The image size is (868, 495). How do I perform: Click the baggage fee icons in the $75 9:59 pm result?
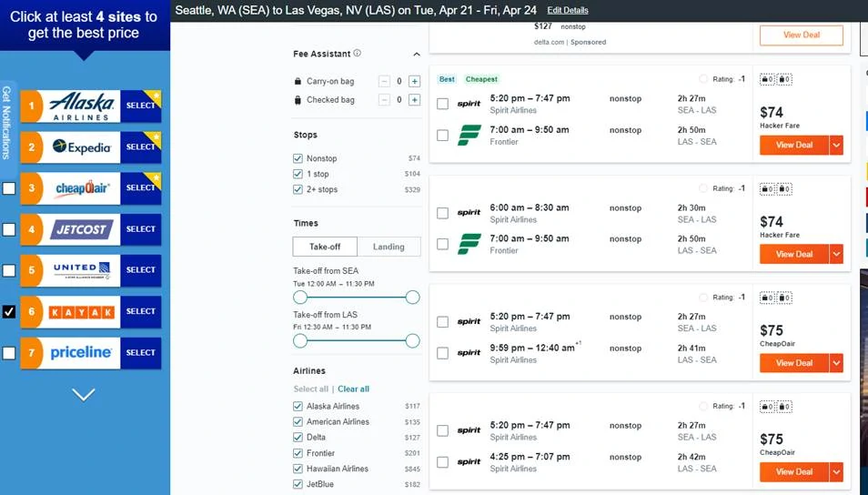pyautogui.click(x=775, y=298)
